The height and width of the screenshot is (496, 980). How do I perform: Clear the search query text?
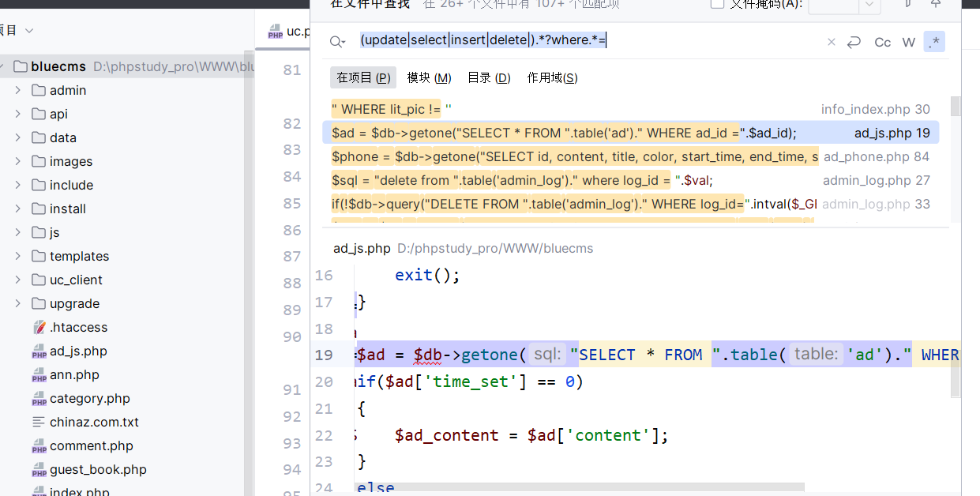(x=831, y=42)
